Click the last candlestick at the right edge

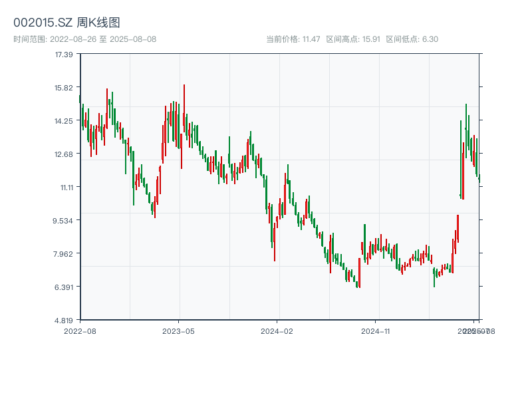click(x=479, y=178)
